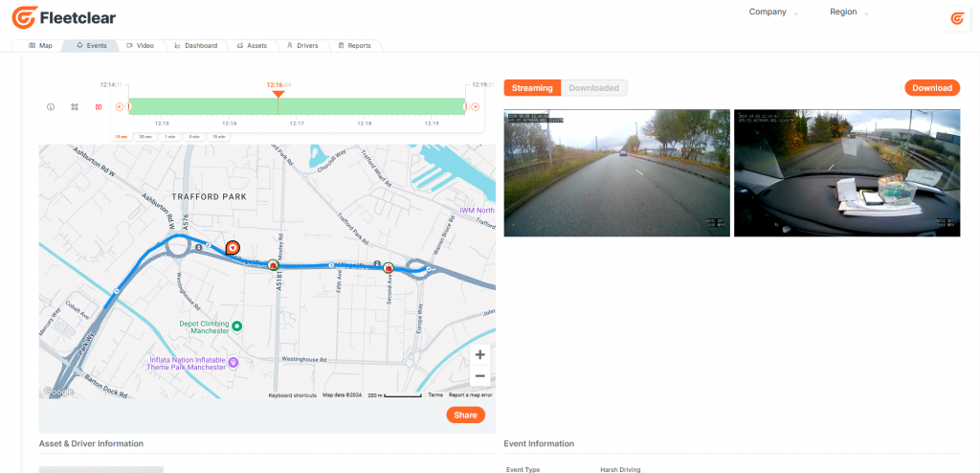The height and width of the screenshot is (473, 980).
Task: Open the Reports tab
Action: pyautogui.click(x=354, y=46)
